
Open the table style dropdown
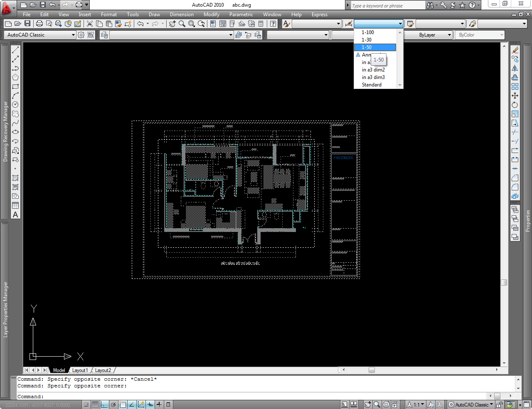(441, 24)
